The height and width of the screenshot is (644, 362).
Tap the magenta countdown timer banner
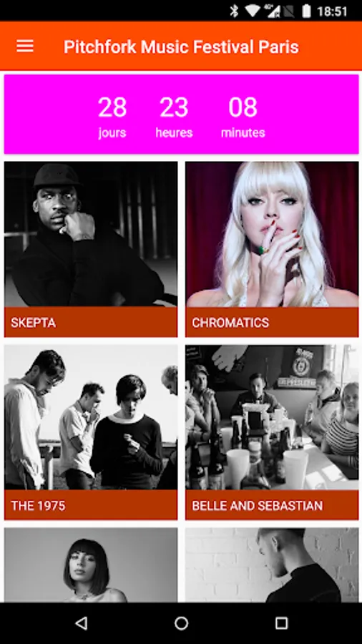[x=182, y=114]
